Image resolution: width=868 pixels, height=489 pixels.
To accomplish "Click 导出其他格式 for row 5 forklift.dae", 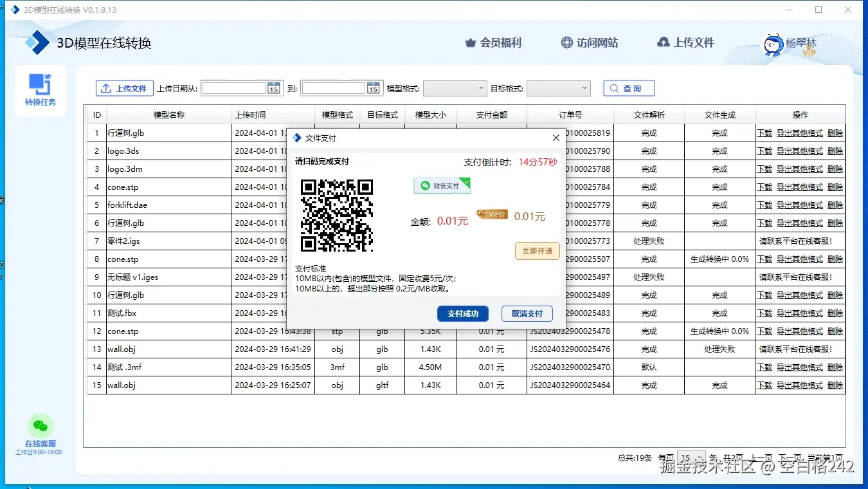I will (800, 205).
